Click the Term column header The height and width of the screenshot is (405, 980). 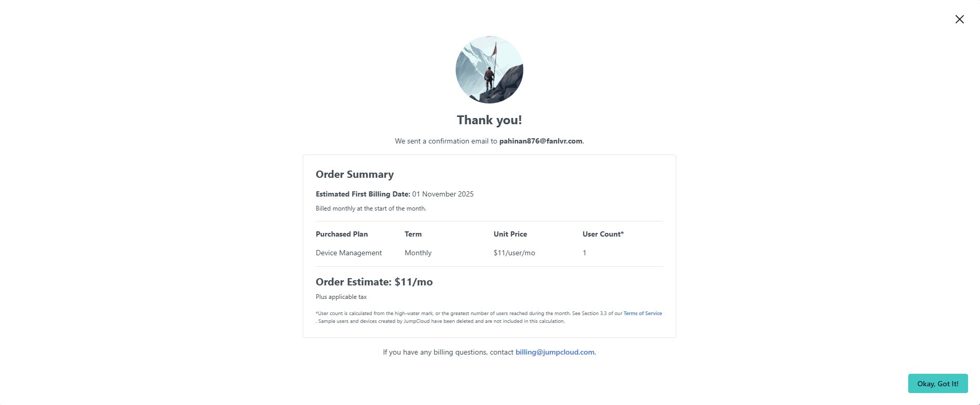413,234
